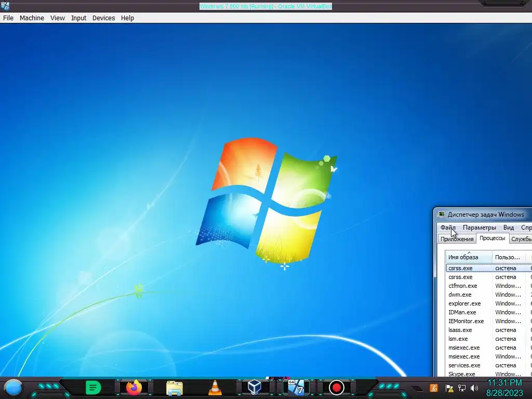The image size is (532, 399).
Task: Open Параметры menu in Task Manager
Action: [x=480, y=228]
